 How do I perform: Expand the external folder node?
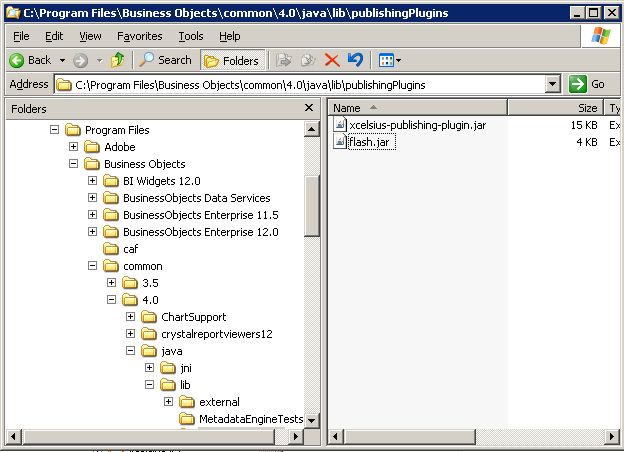coord(168,401)
